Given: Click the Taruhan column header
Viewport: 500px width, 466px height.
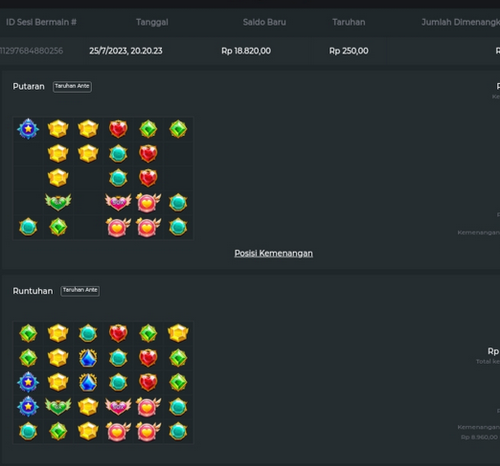Looking at the screenshot, I should pyautogui.click(x=349, y=22).
